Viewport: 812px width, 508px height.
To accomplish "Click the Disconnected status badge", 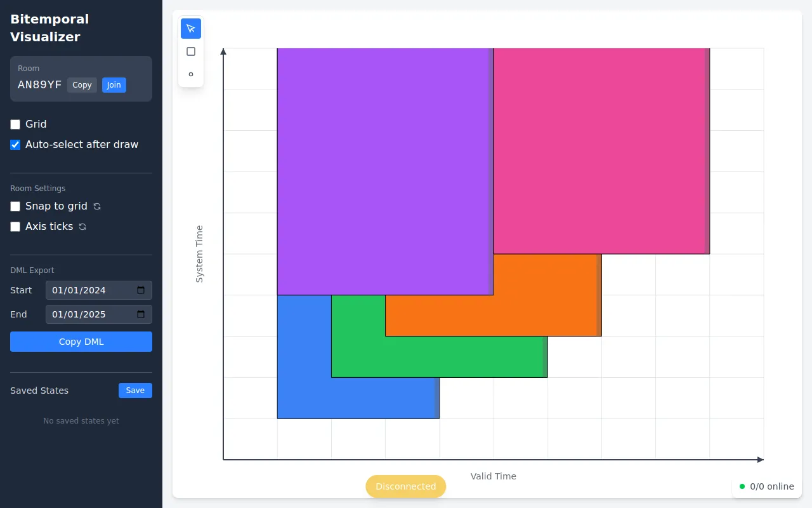I will (x=405, y=486).
